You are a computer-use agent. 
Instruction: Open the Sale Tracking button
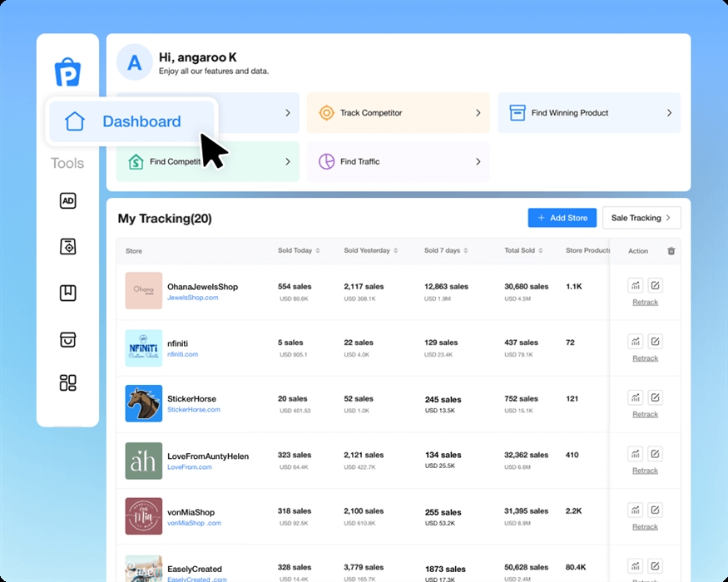pyautogui.click(x=641, y=218)
